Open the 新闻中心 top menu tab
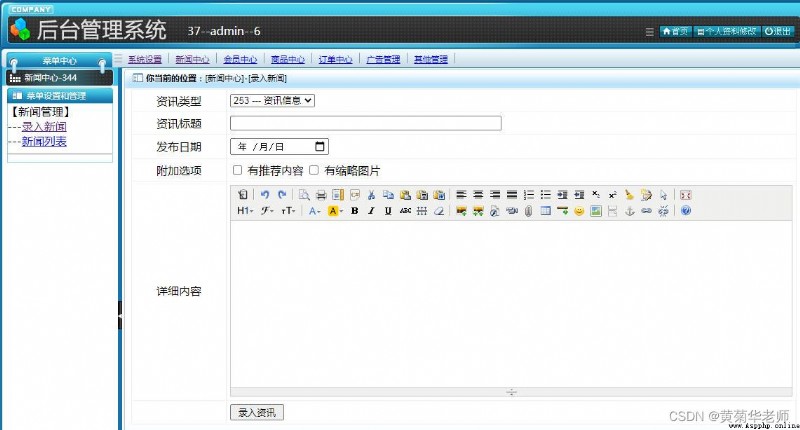Screen dimensions: 800x430 192,59
